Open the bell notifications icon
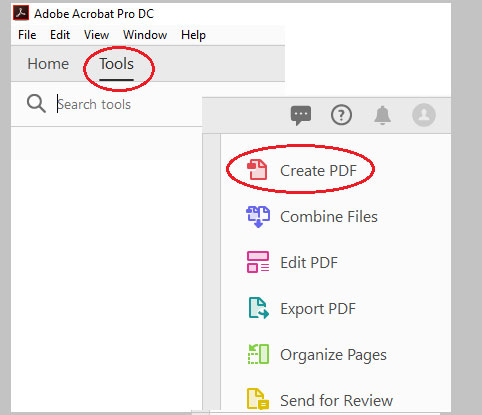Screen dimensions: 482x415 382,115
